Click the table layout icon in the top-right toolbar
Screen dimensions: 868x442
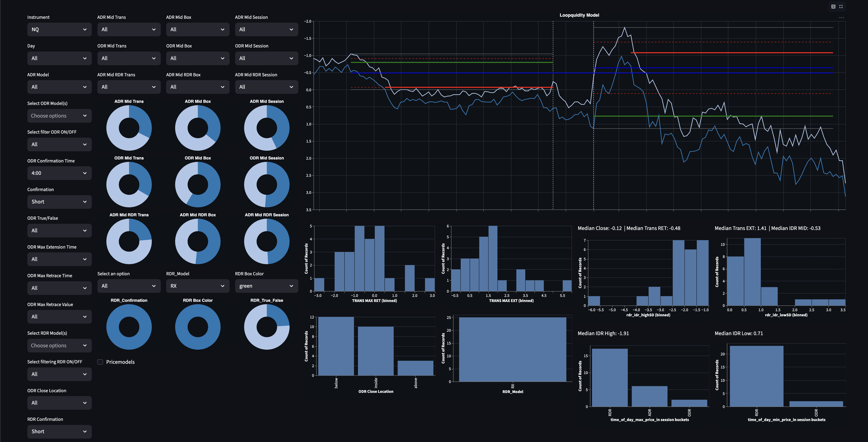click(833, 6)
